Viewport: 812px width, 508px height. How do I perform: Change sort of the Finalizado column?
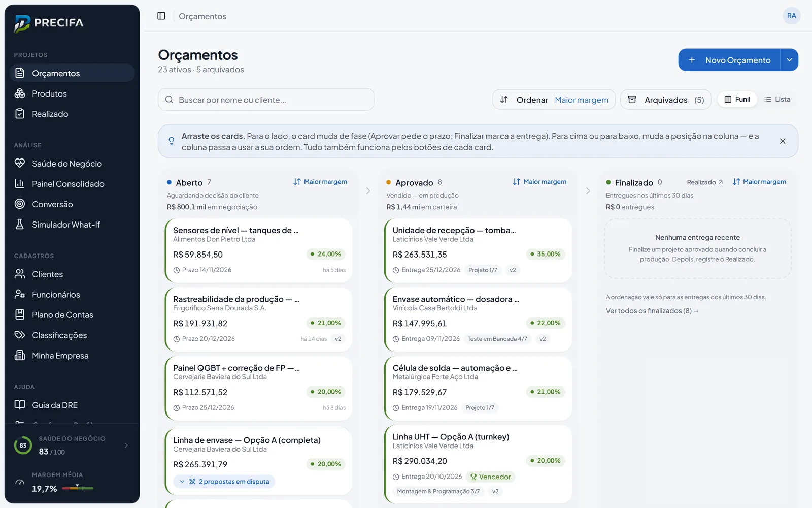coord(759,182)
